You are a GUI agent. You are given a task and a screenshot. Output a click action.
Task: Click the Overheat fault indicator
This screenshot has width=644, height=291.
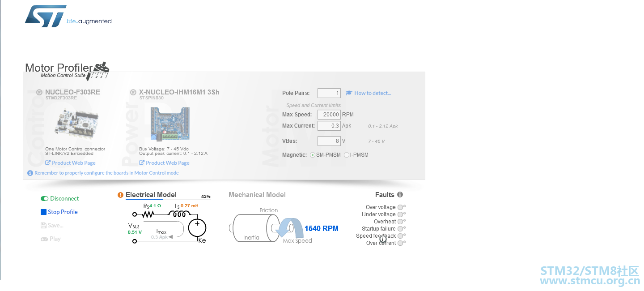(x=400, y=222)
